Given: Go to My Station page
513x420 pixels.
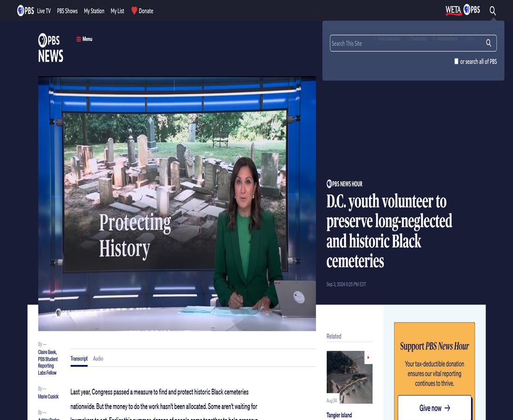Looking at the screenshot, I should click(x=94, y=11).
